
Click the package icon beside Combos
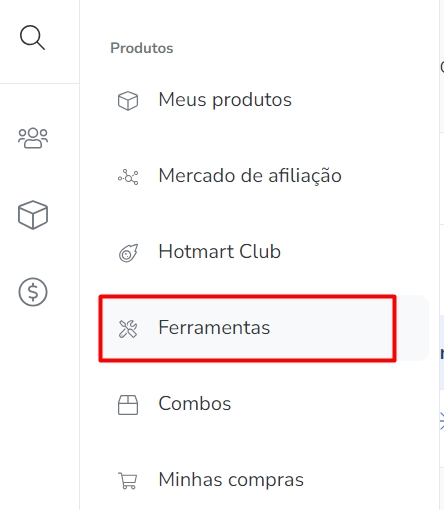[128, 405]
